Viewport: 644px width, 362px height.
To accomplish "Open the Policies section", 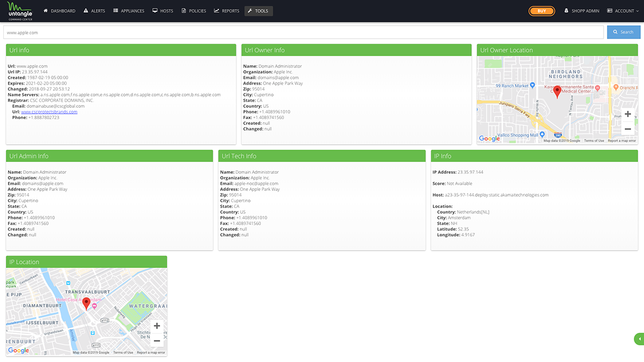I will point(194,11).
